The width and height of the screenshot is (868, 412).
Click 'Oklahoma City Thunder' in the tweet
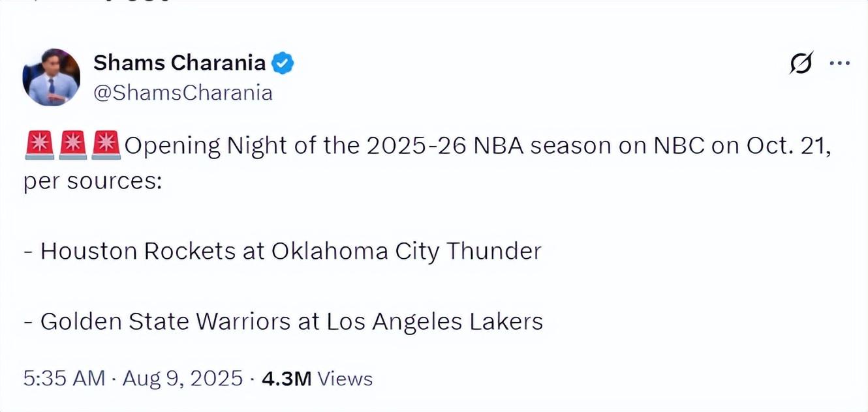(x=406, y=252)
